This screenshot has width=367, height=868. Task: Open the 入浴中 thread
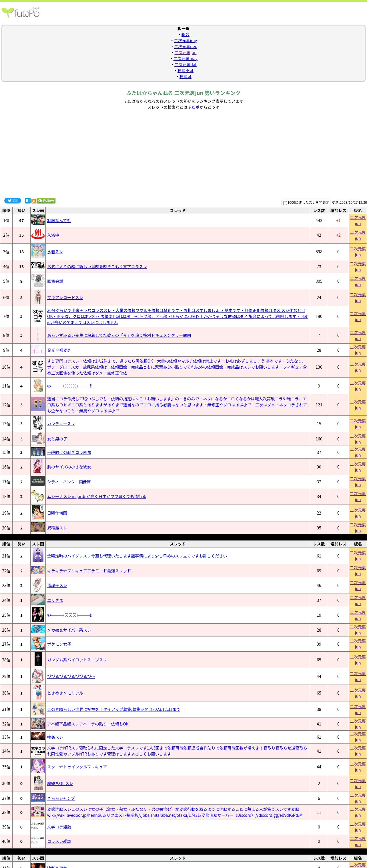pos(53,235)
